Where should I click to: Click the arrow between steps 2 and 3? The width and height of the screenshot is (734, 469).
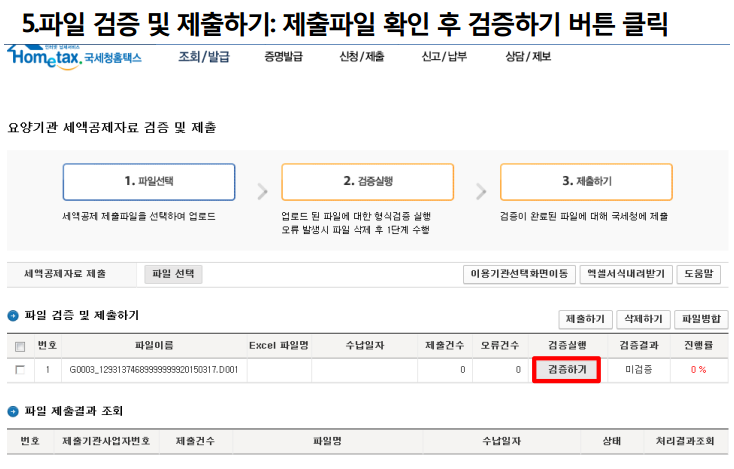point(481,191)
